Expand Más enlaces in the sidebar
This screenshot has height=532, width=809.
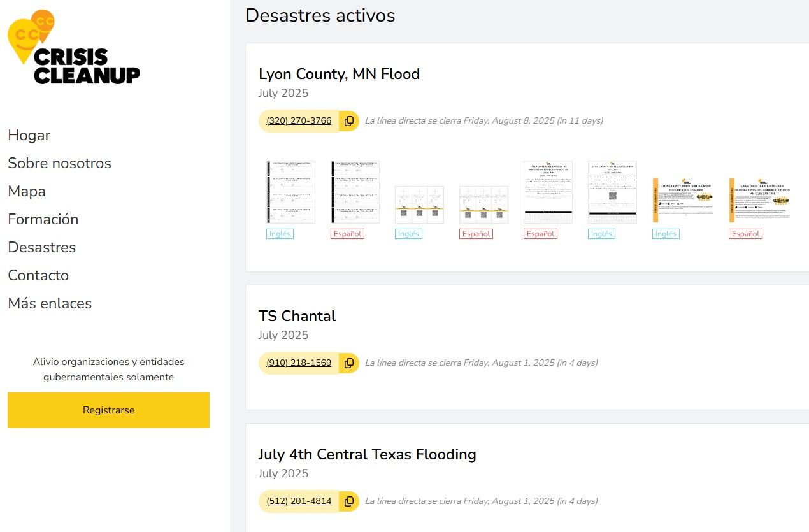tap(50, 303)
